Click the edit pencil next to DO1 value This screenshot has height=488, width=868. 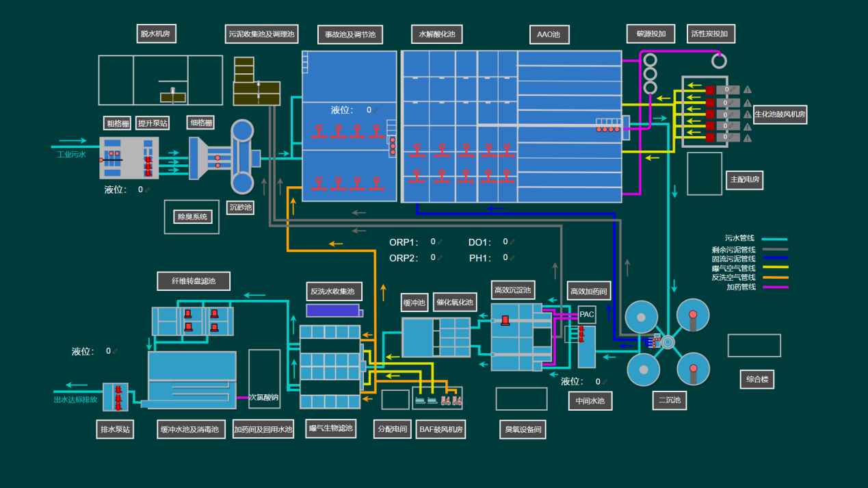click(x=512, y=242)
